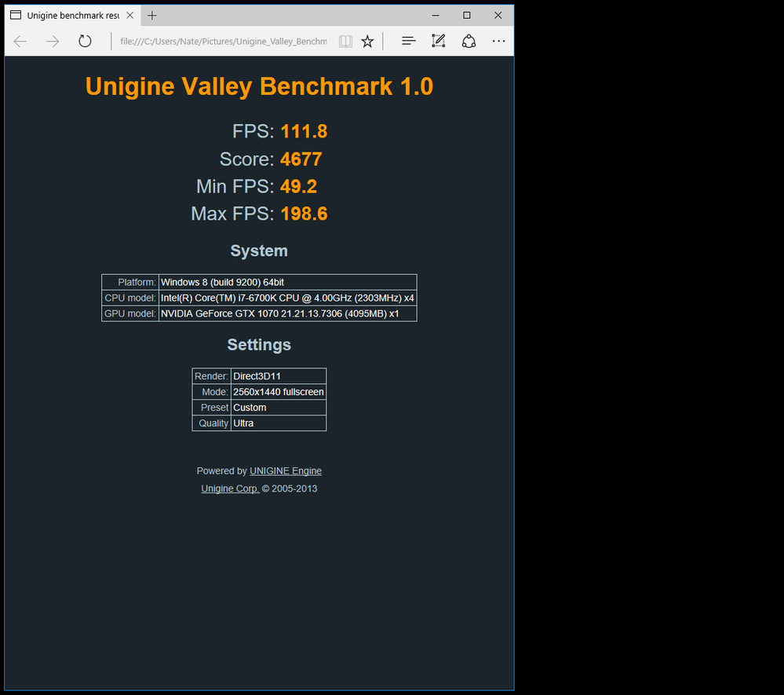Click the Windows 8 (build 9200) 64bit cell
Image resolution: width=784 pixels, height=695 pixels.
pos(287,282)
